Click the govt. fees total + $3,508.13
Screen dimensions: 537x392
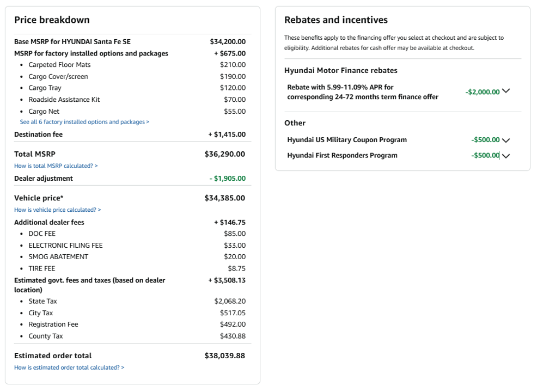227,280
